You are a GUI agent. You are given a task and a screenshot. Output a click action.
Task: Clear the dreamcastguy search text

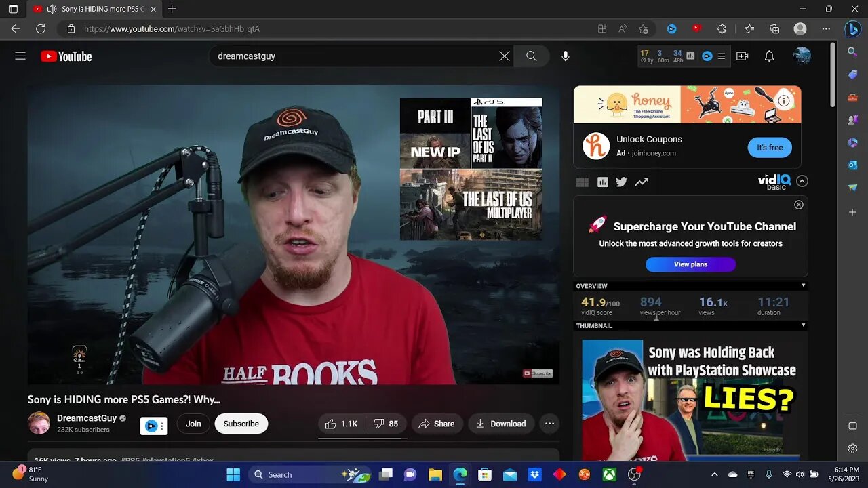(504, 56)
